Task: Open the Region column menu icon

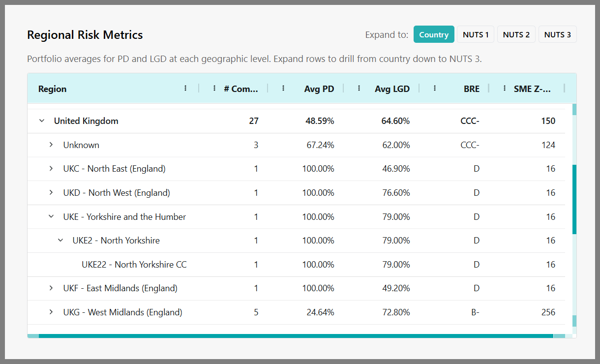Action: click(185, 88)
